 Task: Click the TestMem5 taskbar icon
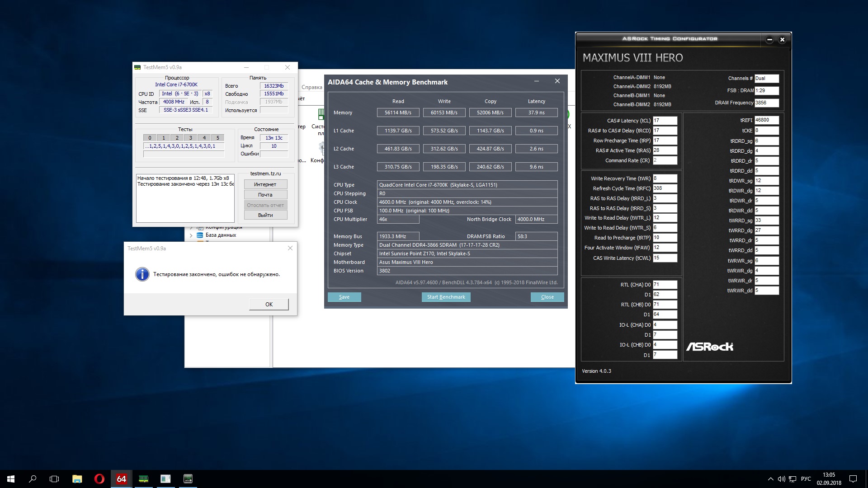point(143,479)
